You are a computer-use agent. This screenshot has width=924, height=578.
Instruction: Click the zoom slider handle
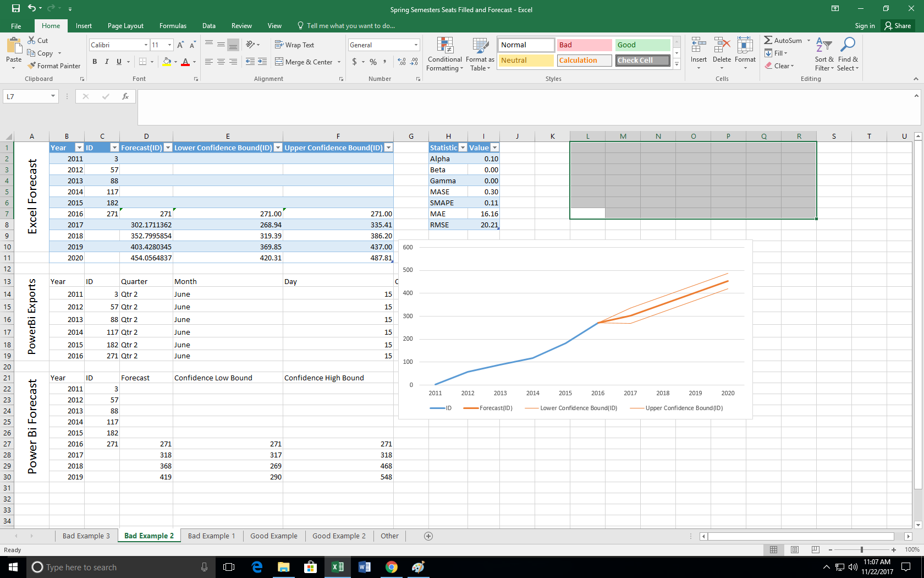point(862,549)
